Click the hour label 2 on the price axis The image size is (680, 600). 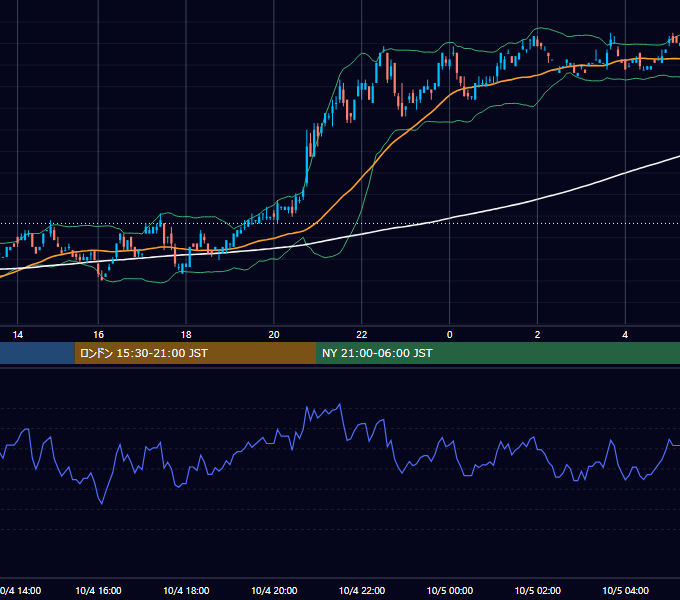pyautogui.click(x=537, y=335)
